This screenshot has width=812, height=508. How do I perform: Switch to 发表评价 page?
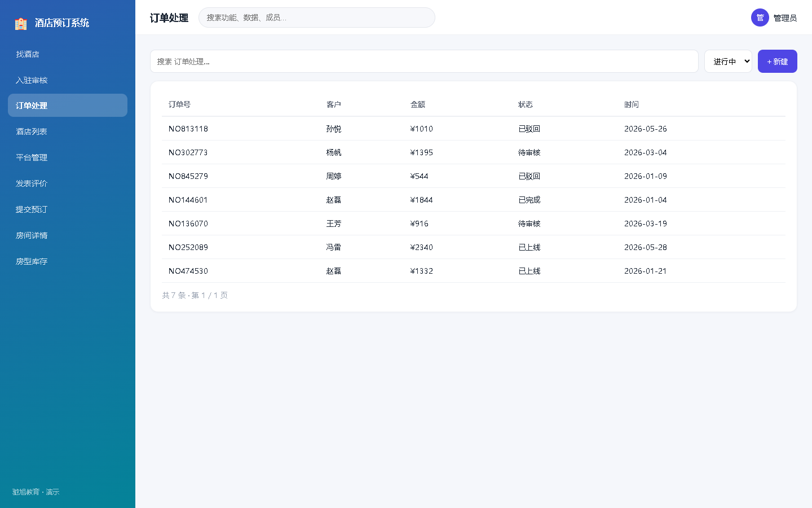[x=68, y=183]
